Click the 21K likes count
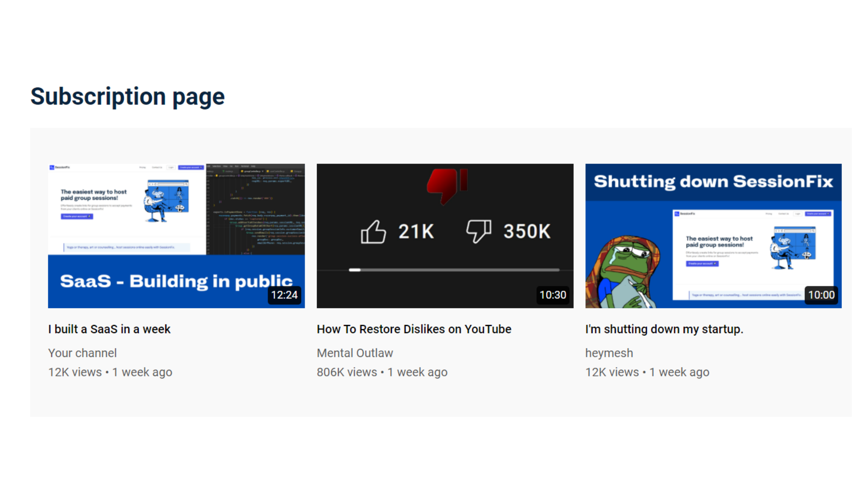The image size is (868, 488). click(416, 232)
